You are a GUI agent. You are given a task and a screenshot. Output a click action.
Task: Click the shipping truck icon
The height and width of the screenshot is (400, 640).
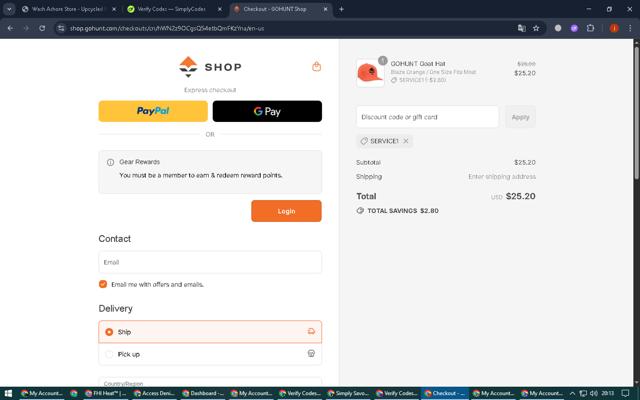tap(311, 331)
